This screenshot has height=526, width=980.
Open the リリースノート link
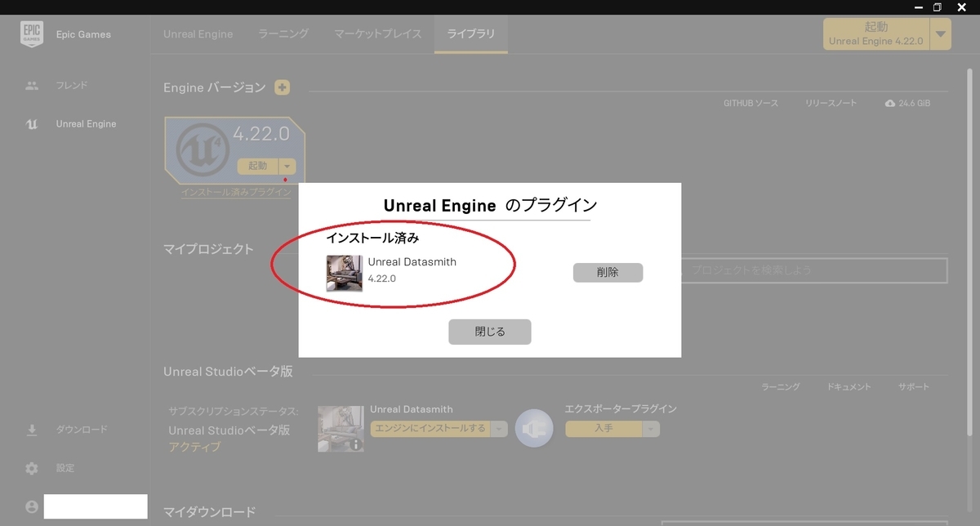(830, 103)
